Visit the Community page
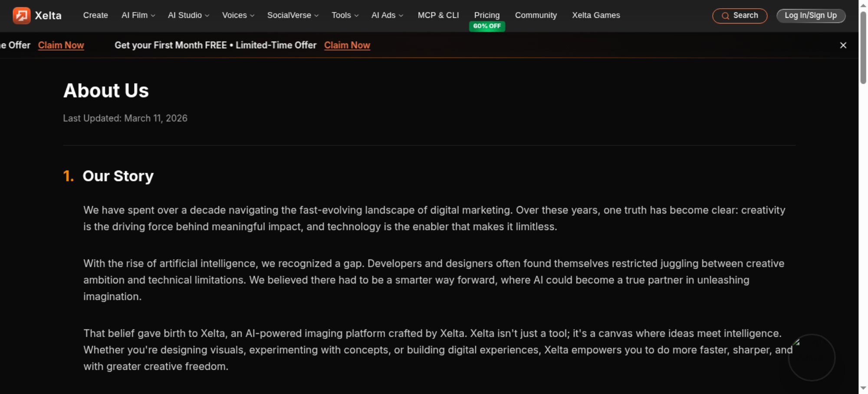 (536, 15)
